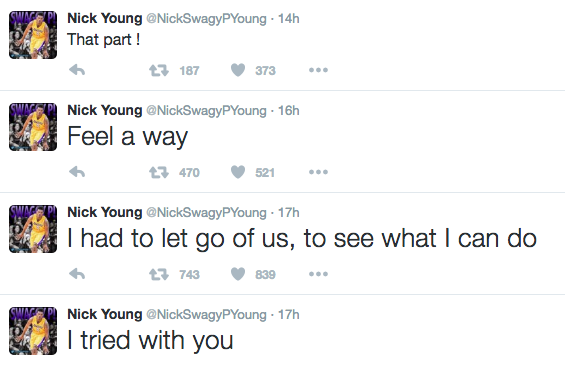This screenshot has height=367, width=565.
Task: Retweet the "That part !" tweet
Action: click(159, 70)
